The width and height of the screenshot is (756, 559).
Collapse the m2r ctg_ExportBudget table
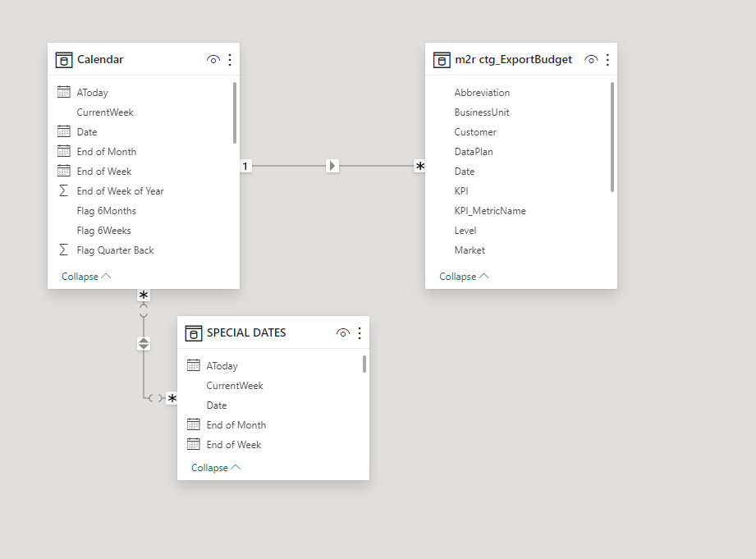point(464,277)
